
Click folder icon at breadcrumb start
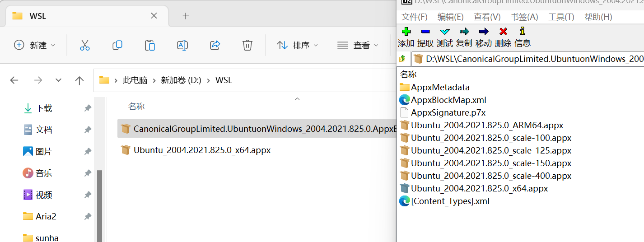pos(104,80)
